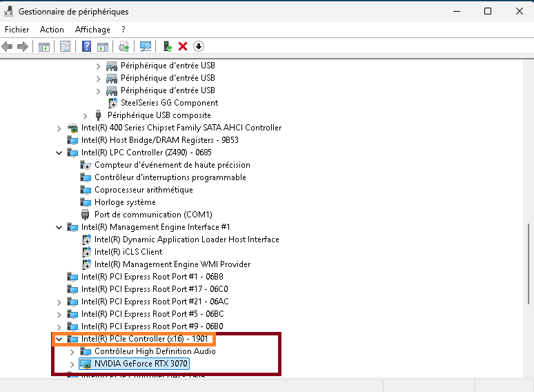Select SteelSeries GG Component device

(169, 103)
